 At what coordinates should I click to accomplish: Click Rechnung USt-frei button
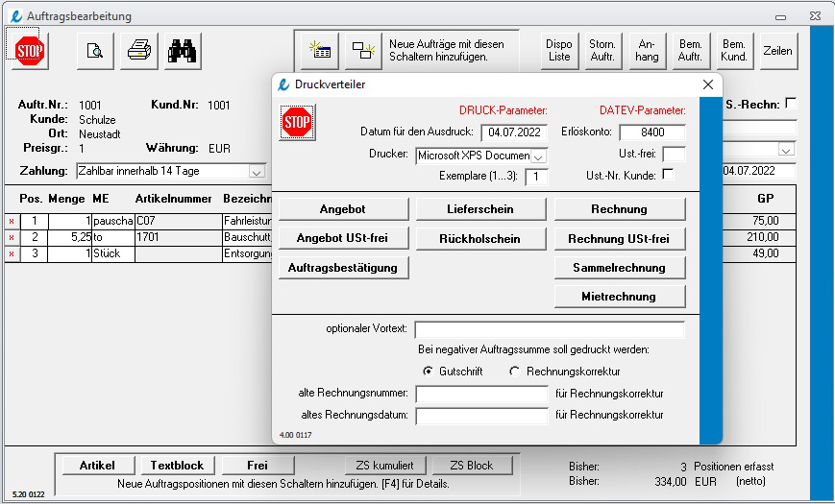[620, 238]
